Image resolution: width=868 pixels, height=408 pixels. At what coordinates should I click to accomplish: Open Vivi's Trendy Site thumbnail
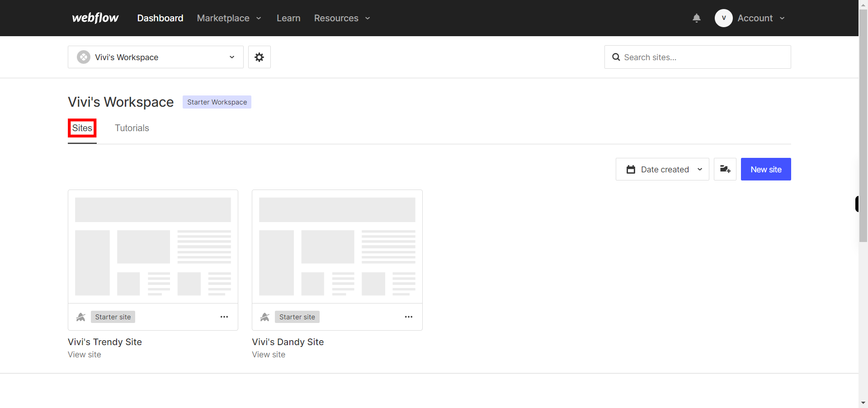click(153, 247)
